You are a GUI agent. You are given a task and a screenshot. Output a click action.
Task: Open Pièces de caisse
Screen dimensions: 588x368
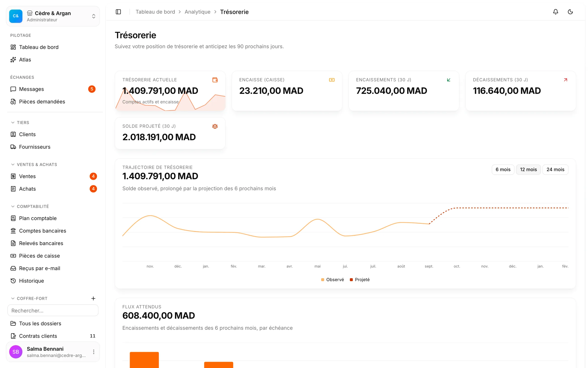click(53, 256)
